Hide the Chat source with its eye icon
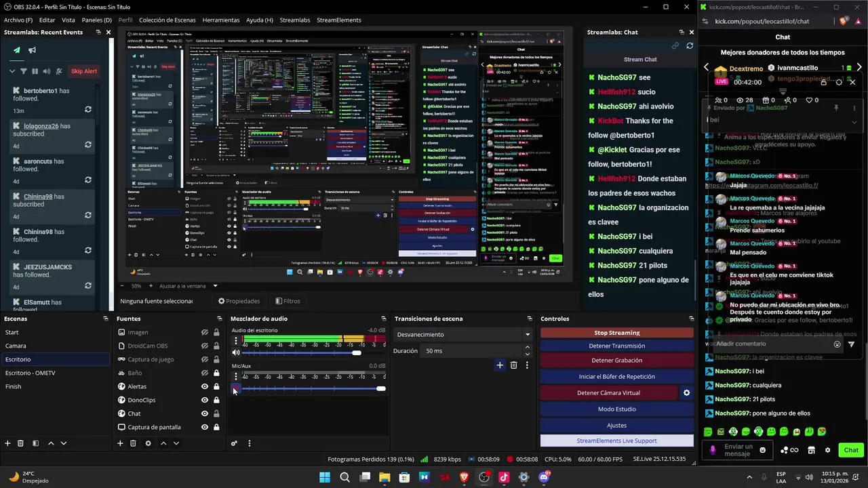 pos(204,413)
